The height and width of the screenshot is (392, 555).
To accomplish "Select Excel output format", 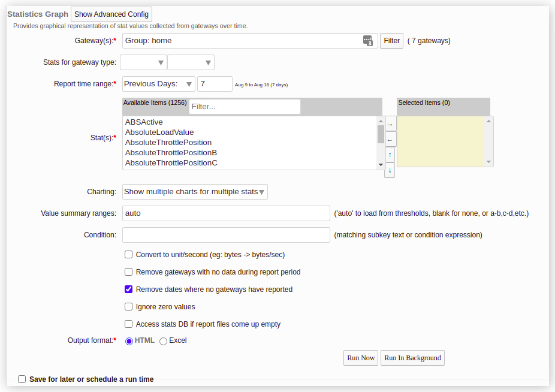I will [x=163, y=341].
